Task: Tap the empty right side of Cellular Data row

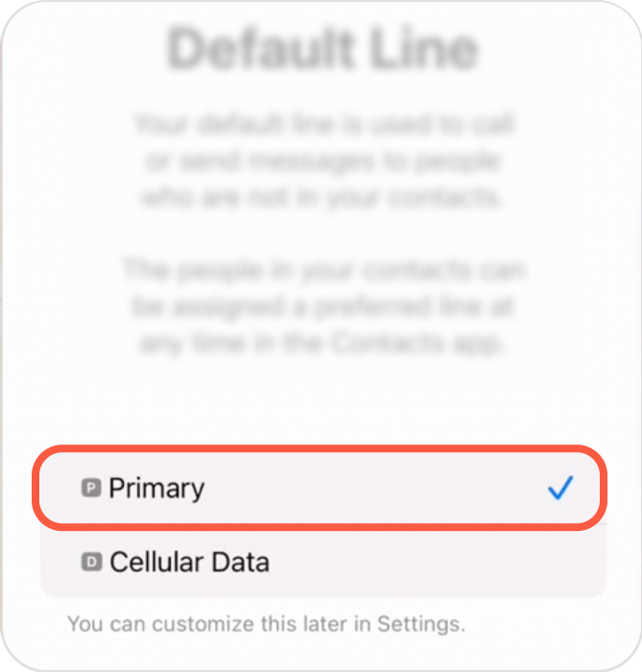Action: 480,562
